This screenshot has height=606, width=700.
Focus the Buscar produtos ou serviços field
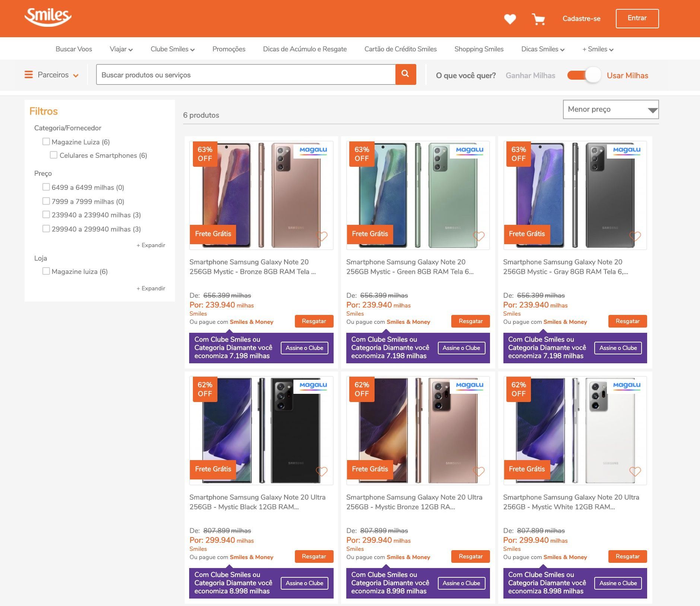click(x=246, y=75)
